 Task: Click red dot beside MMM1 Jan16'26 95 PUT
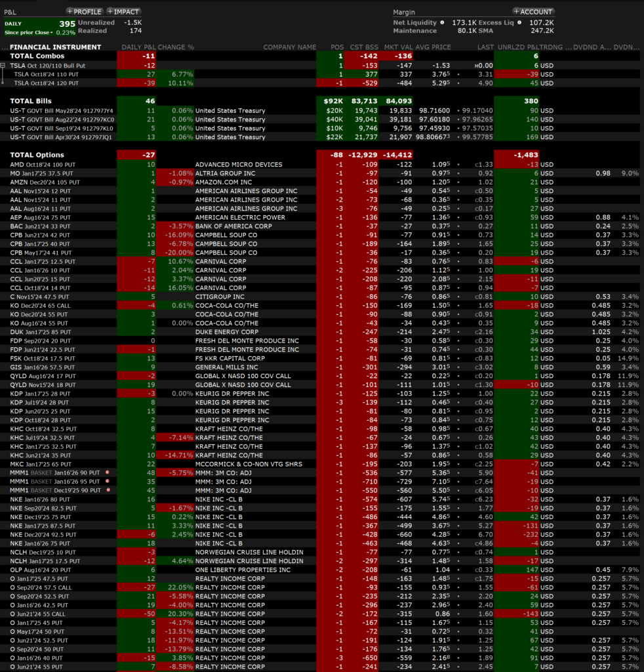(x=106, y=481)
